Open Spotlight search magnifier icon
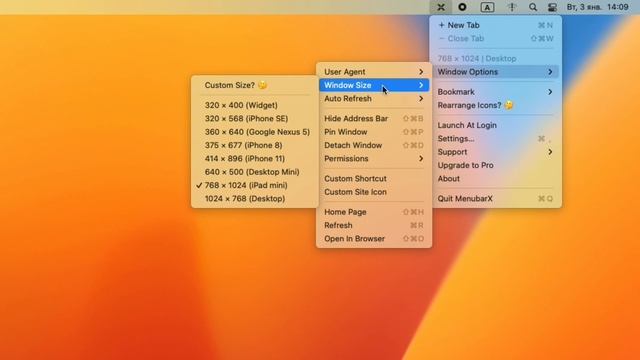 point(533,7)
